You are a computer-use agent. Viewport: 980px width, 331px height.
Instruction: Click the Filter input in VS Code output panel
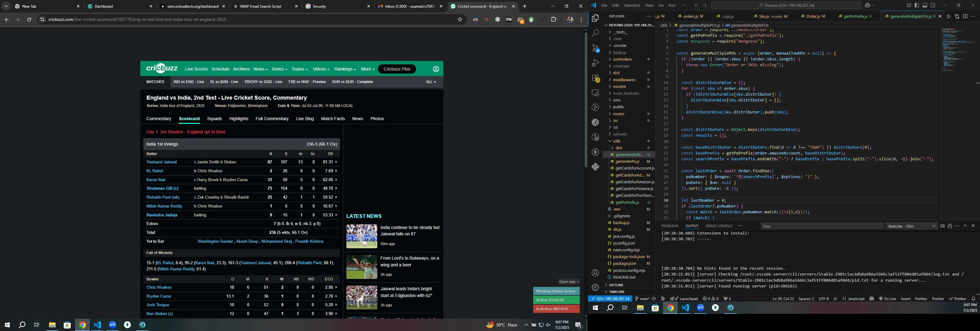822,226
